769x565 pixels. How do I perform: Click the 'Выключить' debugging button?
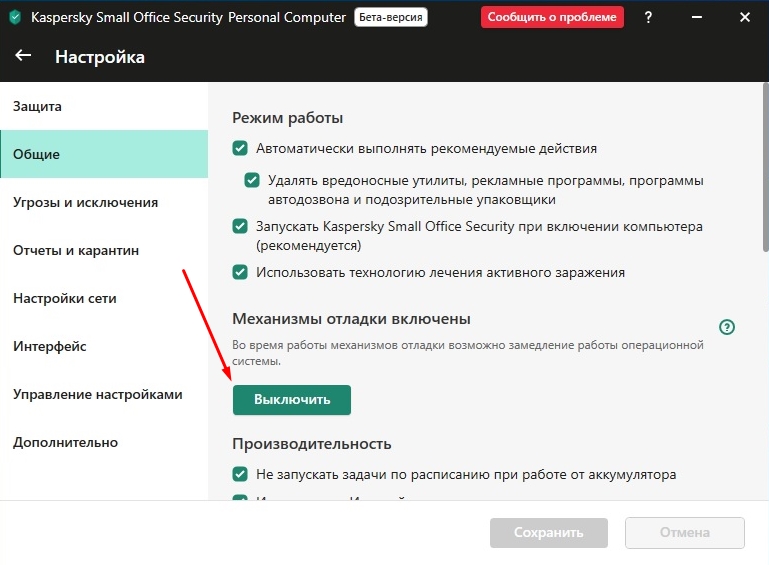point(292,400)
